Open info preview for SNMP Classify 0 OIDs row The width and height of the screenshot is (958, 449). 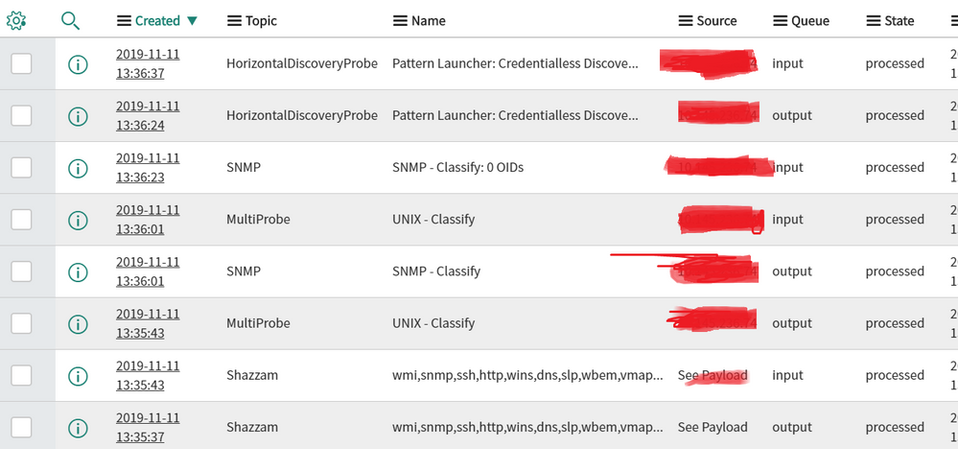pyautogui.click(x=78, y=167)
